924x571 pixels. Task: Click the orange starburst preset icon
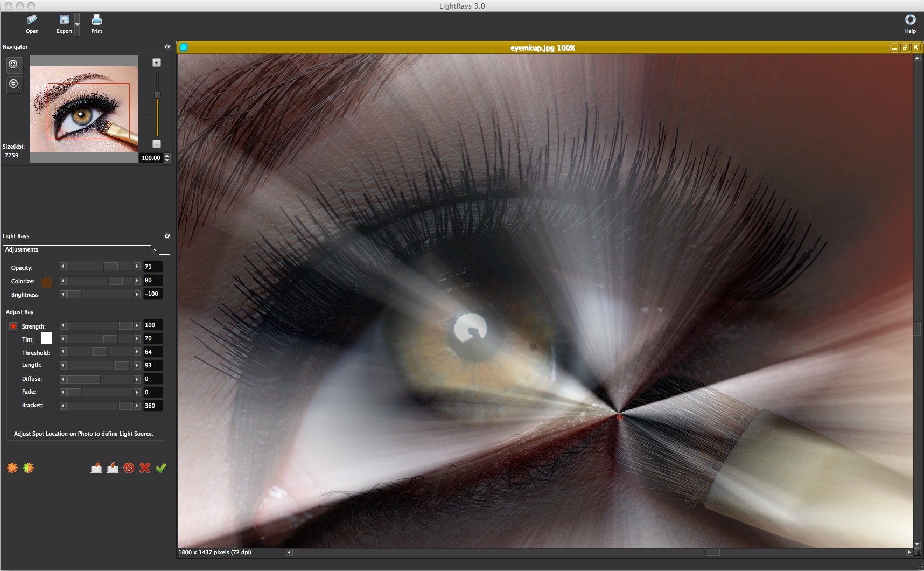(12, 468)
